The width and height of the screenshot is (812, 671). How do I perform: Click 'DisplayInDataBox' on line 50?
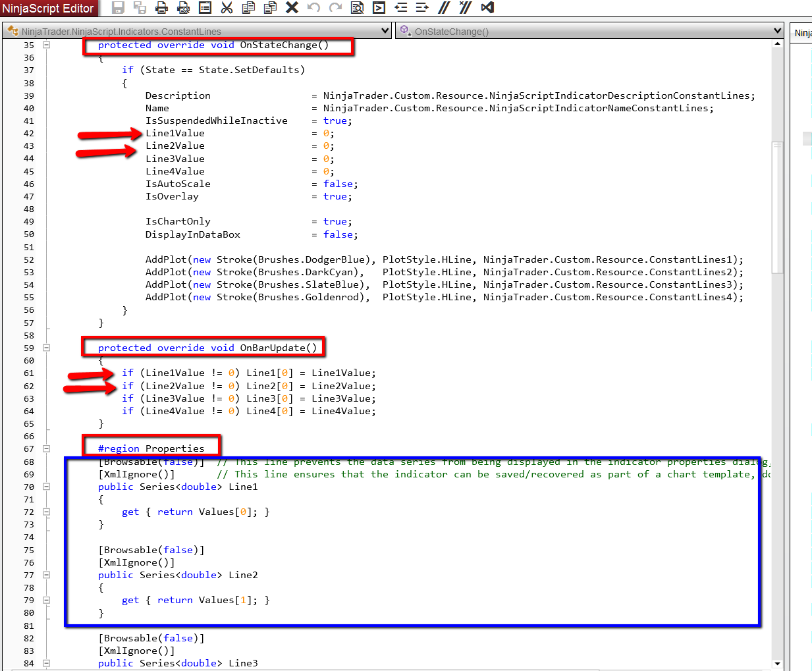point(193,234)
